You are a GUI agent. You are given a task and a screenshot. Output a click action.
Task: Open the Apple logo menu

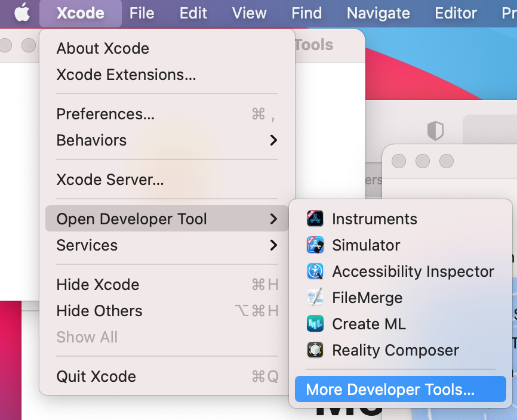coord(21,13)
